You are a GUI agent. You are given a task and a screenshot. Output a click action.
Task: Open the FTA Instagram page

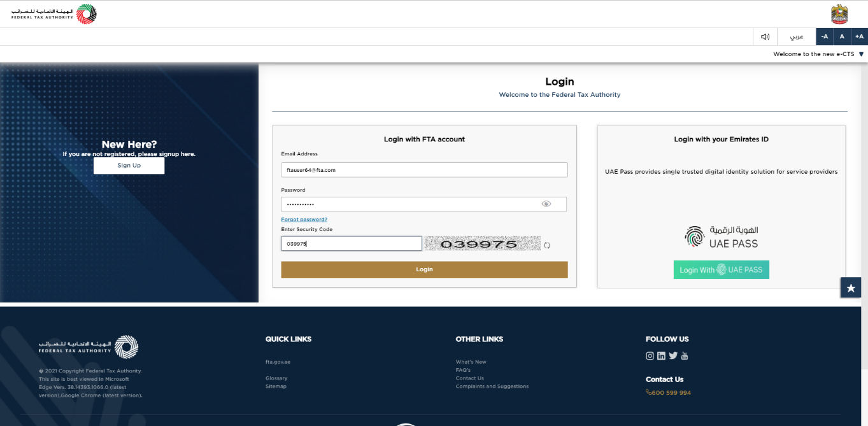point(650,356)
